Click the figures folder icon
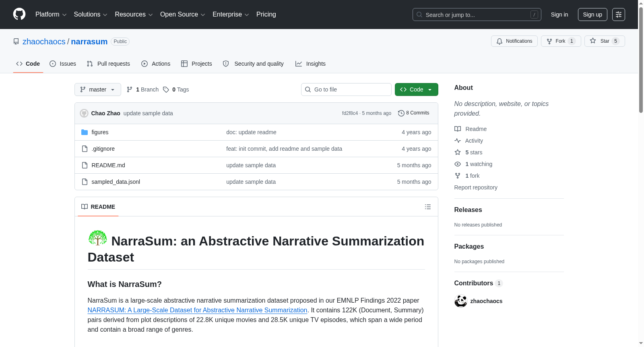 pyautogui.click(x=85, y=132)
